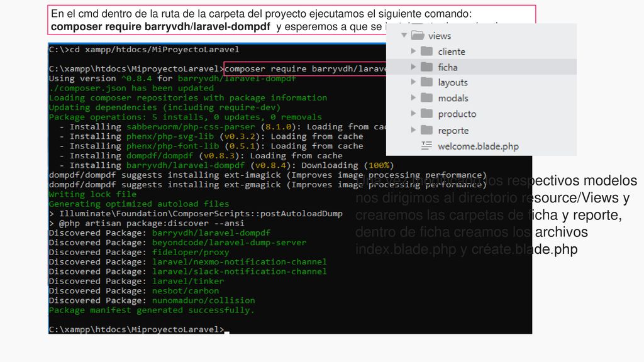Select the producto folder label
The image size is (644, 362).
click(457, 114)
